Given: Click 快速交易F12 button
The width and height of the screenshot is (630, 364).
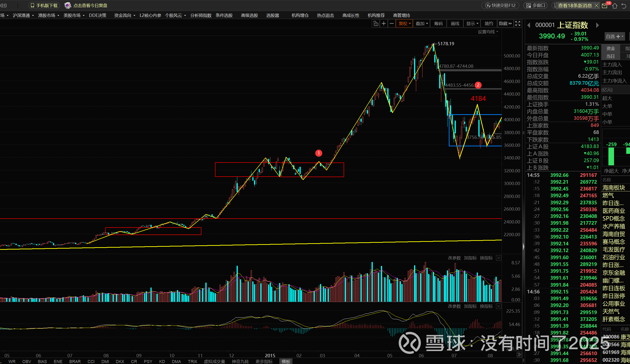Looking at the screenshot, I should (500, 5).
